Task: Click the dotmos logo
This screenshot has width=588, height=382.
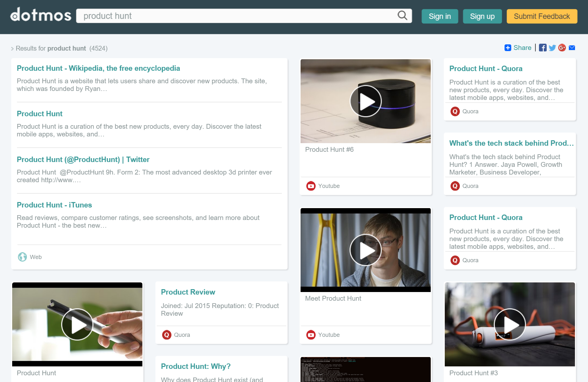Action: (x=41, y=15)
